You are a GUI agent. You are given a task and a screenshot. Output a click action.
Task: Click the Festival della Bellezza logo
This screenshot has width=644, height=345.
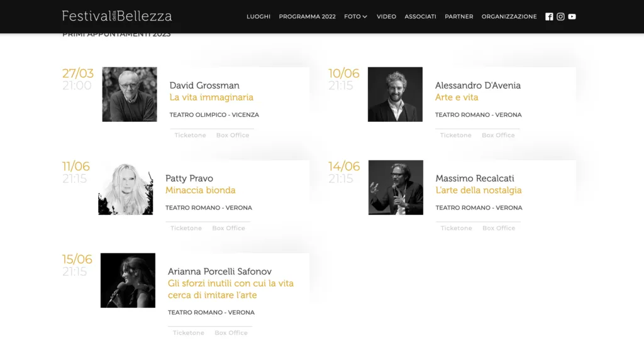coord(117,16)
